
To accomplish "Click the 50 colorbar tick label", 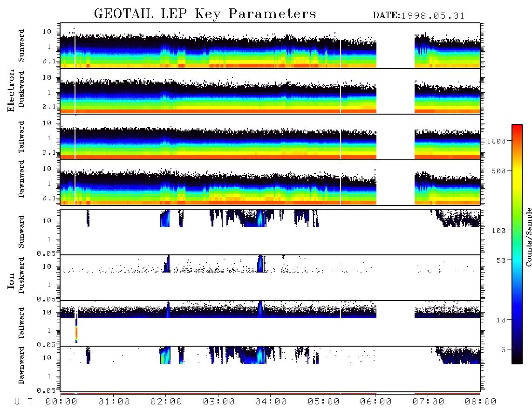I will [501, 260].
